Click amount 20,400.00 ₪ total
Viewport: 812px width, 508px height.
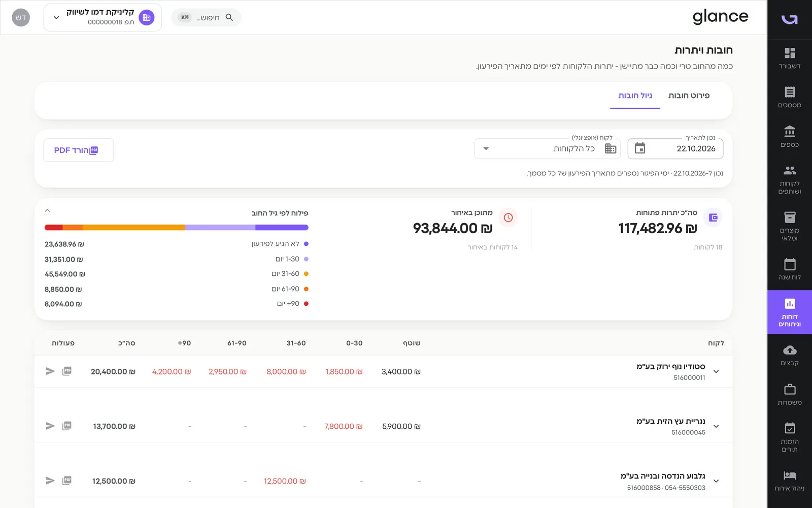[x=113, y=372]
